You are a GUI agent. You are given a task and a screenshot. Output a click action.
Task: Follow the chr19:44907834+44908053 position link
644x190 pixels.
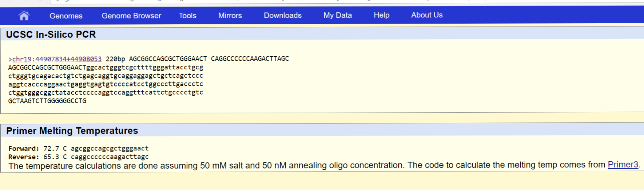57,59
